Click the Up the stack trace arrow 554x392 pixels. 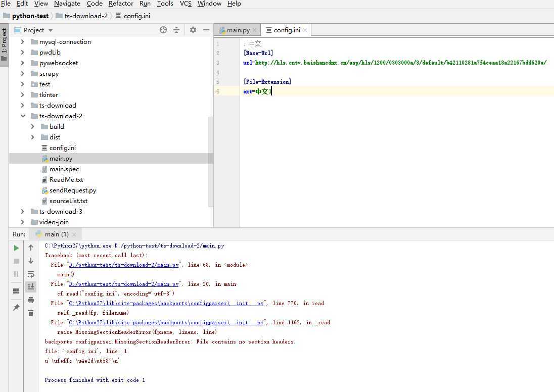31,248
